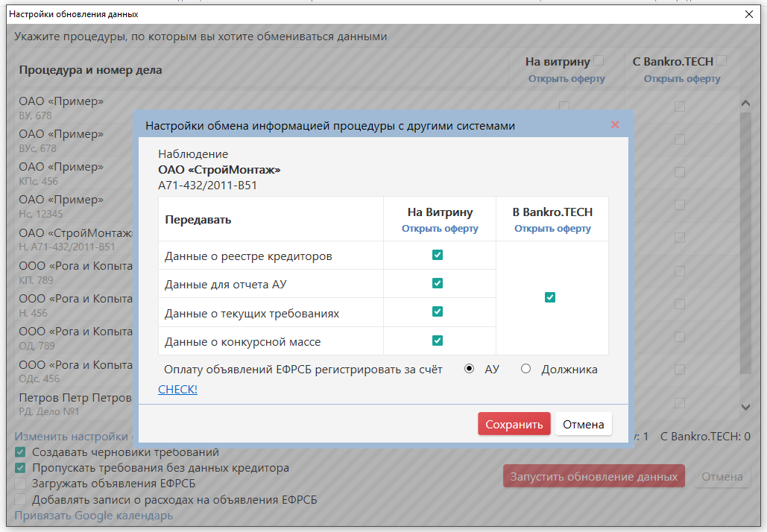Enable 'Загружать объявления ЕФРСБ' option

click(x=21, y=484)
